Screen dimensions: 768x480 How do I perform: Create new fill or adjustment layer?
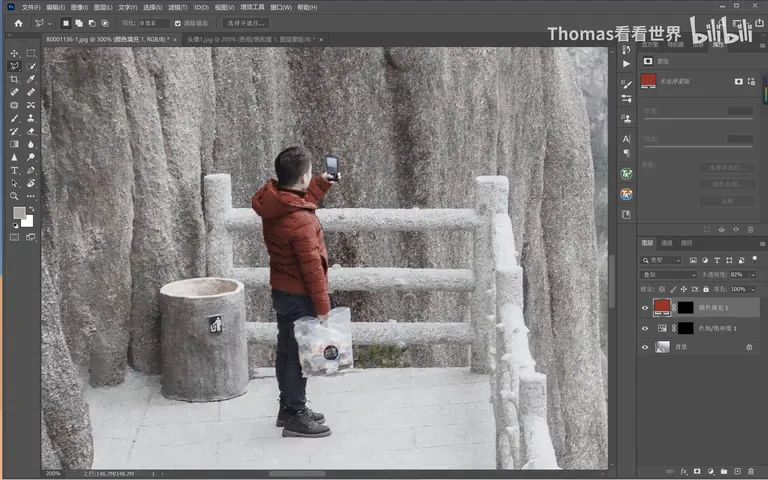(x=711, y=471)
